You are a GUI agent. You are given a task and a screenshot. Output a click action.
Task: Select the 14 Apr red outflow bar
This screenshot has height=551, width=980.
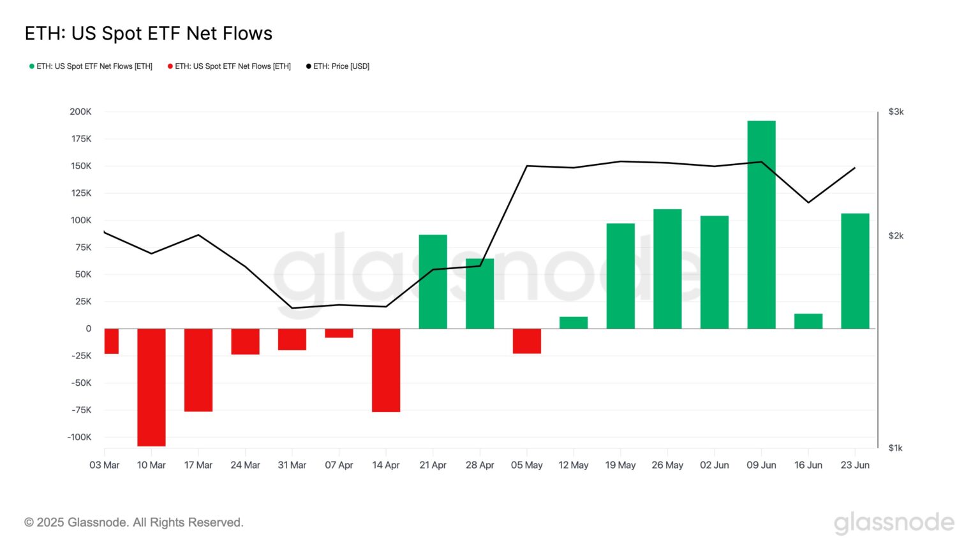click(x=386, y=370)
